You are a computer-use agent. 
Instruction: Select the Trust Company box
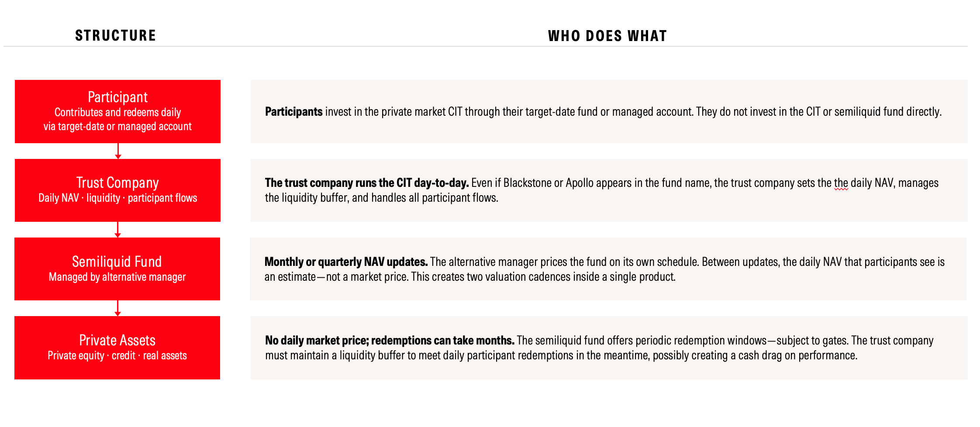tap(117, 190)
